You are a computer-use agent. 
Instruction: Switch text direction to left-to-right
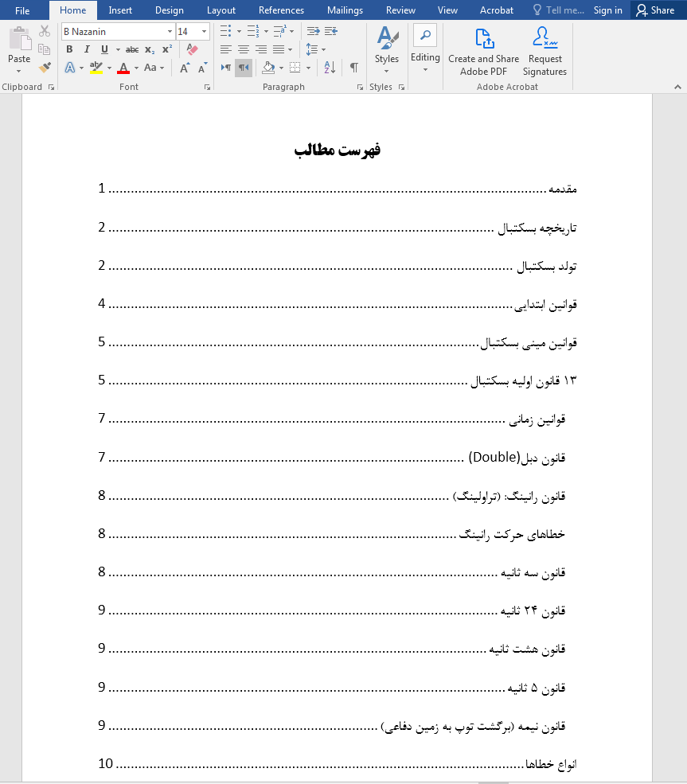click(225, 68)
